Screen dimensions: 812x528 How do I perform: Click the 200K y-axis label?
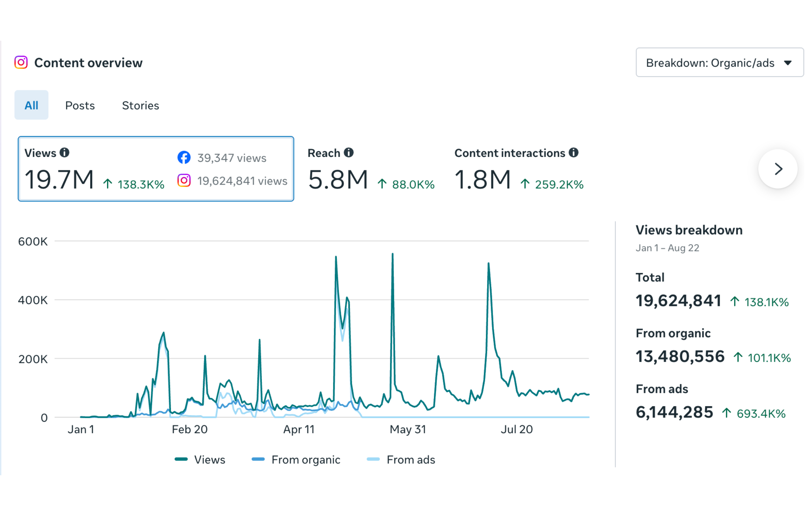[x=33, y=359]
